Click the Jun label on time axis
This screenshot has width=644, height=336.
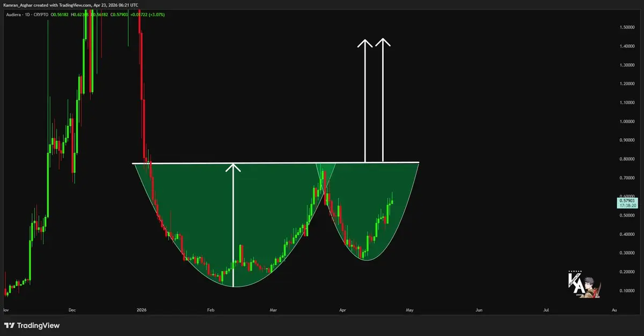(x=479, y=310)
